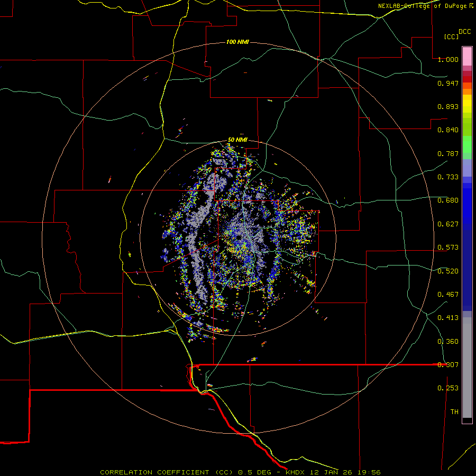Click the bright green color bar segment
Screen dimensions: 476x476
pyautogui.click(x=467, y=144)
